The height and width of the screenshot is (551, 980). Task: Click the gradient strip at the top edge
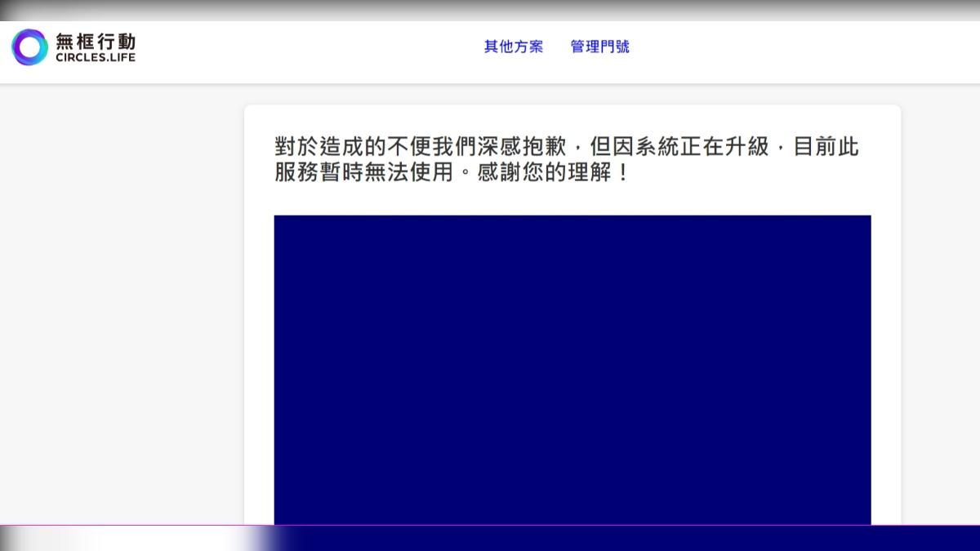[490, 10]
